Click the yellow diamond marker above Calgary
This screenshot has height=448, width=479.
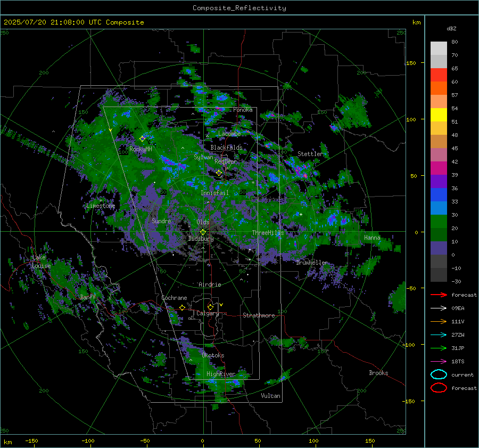pos(210,307)
